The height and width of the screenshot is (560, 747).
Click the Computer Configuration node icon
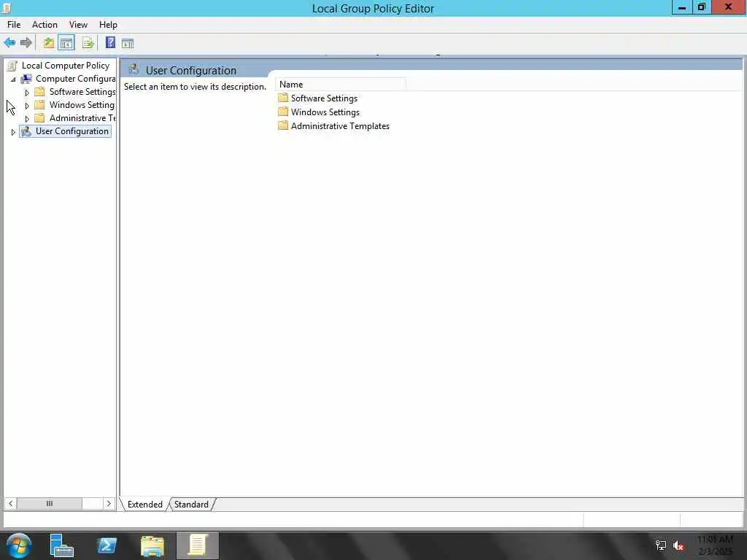coord(26,79)
